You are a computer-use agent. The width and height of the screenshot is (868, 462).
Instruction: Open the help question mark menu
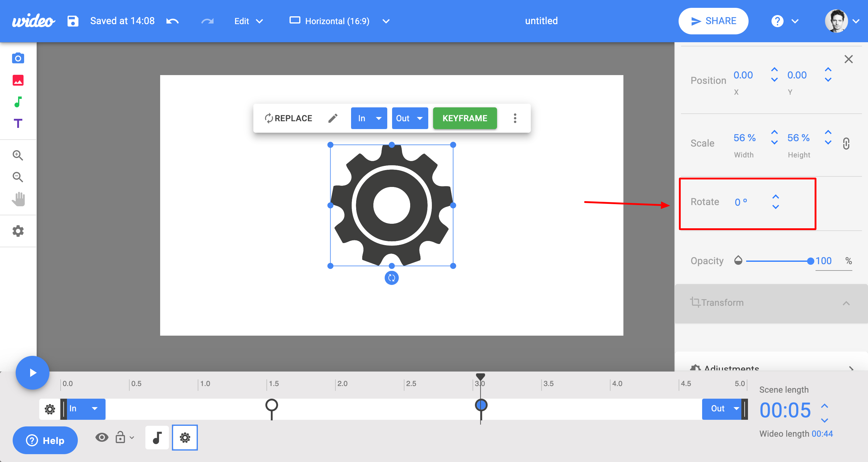click(784, 21)
